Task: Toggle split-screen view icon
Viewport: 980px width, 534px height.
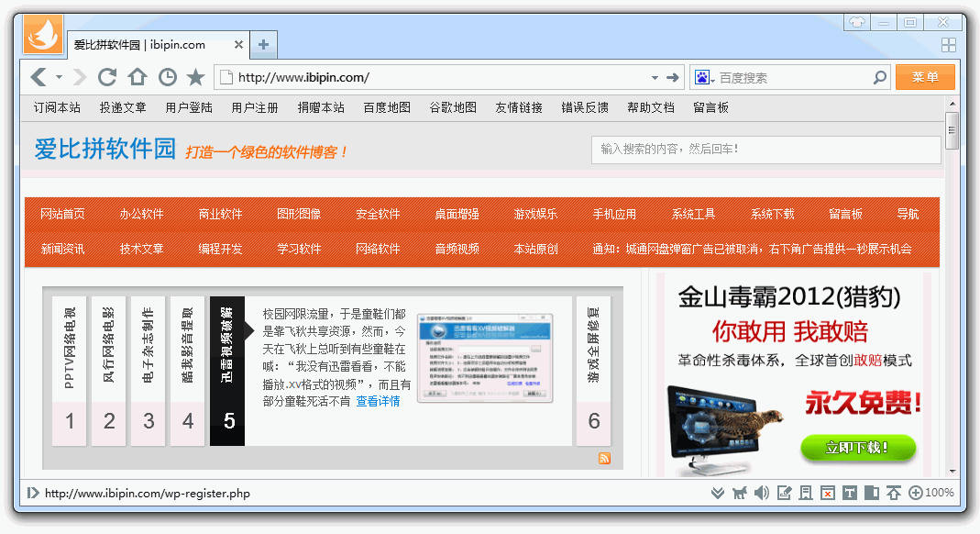Action: tap(871, 494)
